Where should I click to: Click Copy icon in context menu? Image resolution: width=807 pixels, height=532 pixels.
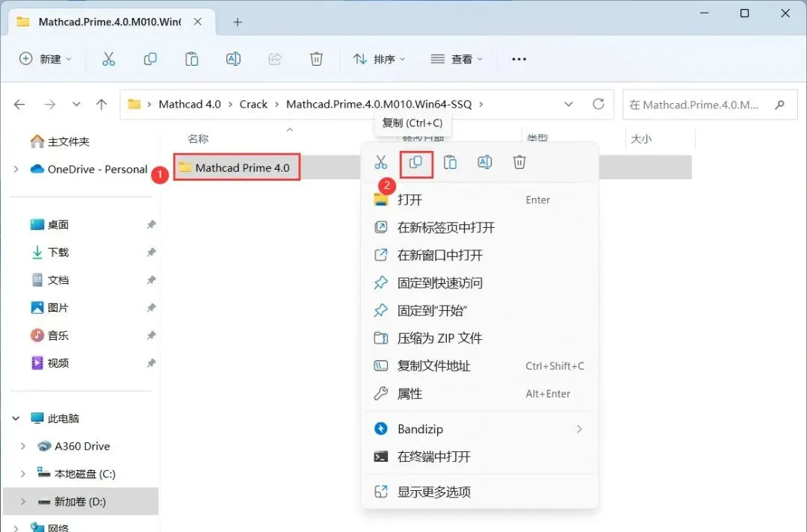click(416, 163)
